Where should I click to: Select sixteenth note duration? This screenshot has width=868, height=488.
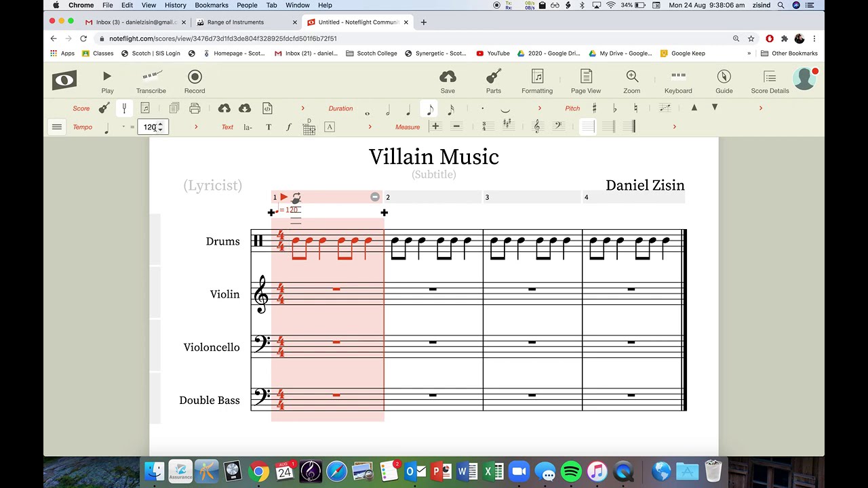451,109
